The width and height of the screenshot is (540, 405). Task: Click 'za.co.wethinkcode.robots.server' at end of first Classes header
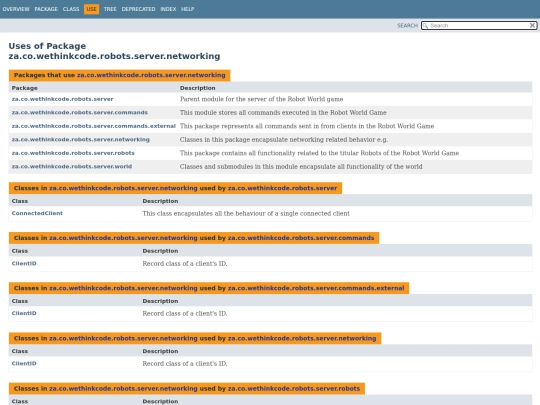[282, 188]
